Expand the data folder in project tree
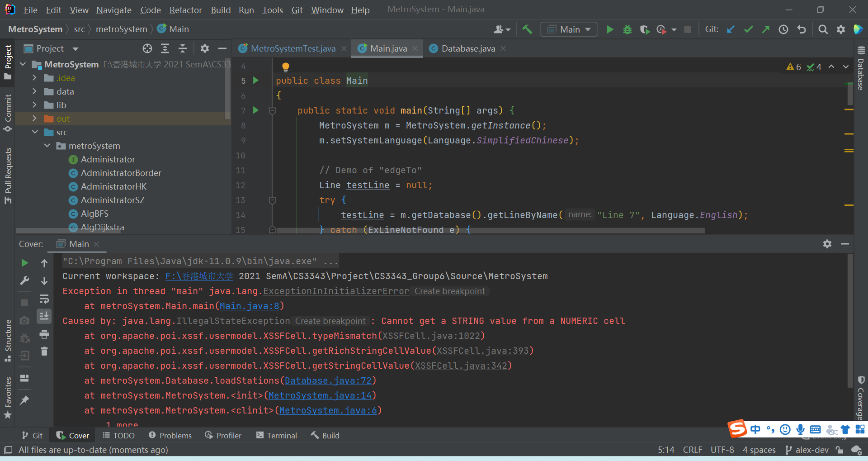 [34, 91]
